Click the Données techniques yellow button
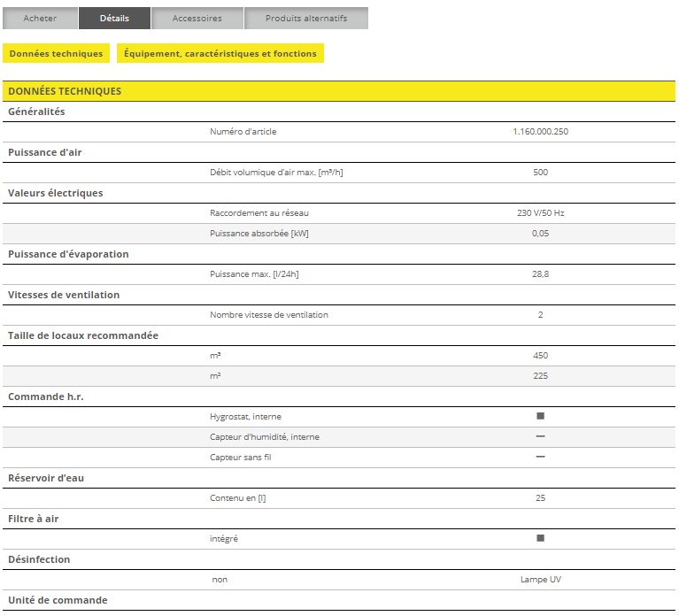This screenshot has height=616, width=679. 56,54
